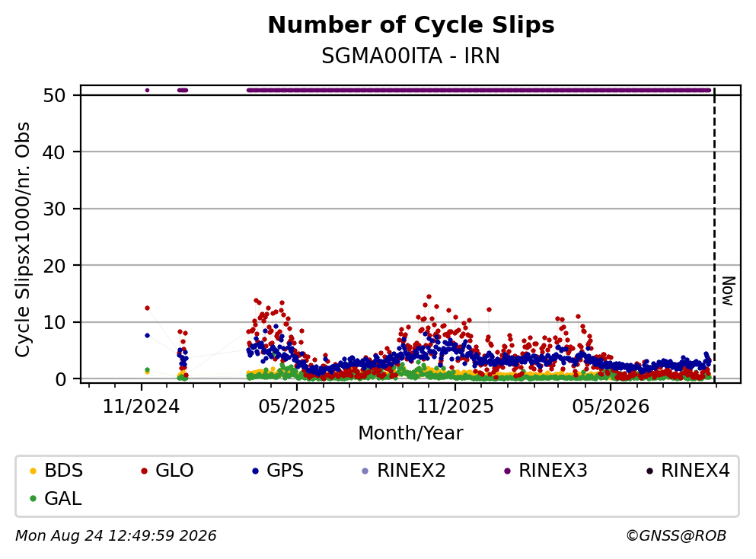Viewport: 756px width, 559px height.
Task: Click the RINEX2 legend marker dot
Action: [365, 471]
